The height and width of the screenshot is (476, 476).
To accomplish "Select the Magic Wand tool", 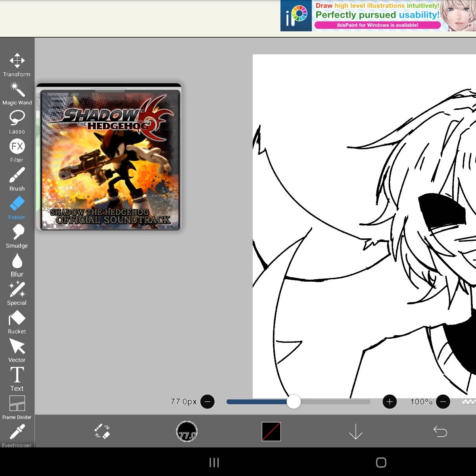I will click(17, 94).
